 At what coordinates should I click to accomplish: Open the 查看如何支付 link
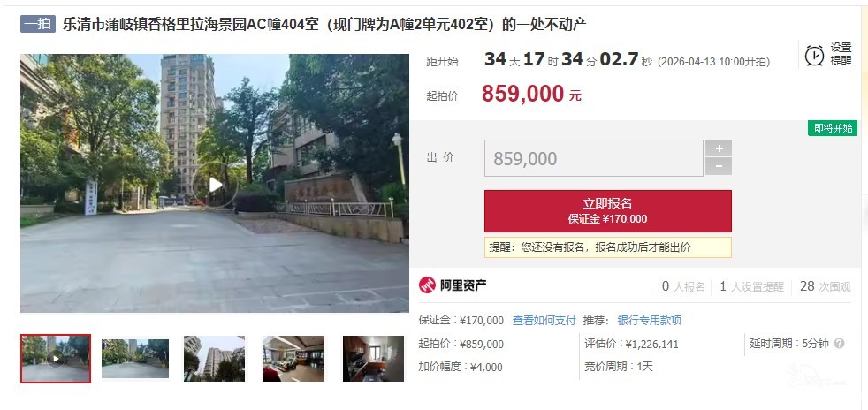[x=544, y=321]
